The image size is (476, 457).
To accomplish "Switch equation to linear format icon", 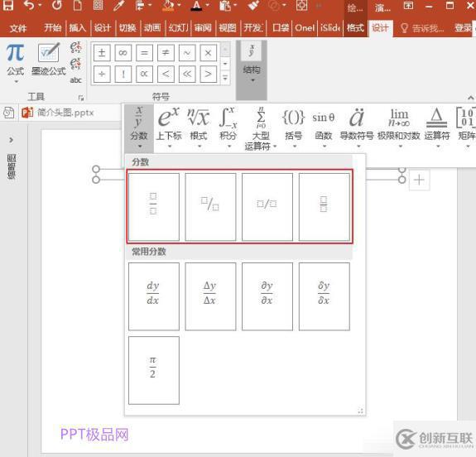I will [x=75, y=64].
